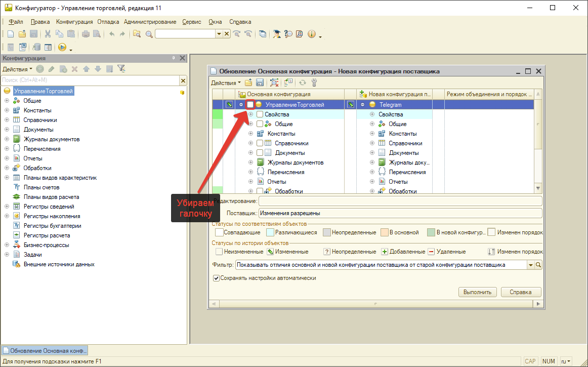This screenshot has height=367, width=588.
Task: Click the scissors cut icon in the toolbar
Action: point(48,34)
